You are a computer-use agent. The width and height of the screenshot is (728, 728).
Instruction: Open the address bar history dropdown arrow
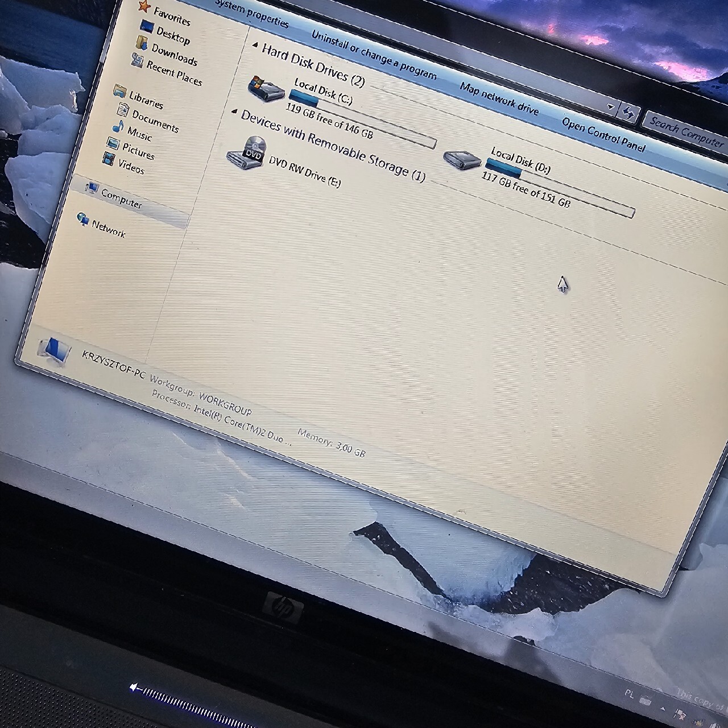click(x=610, y=107)
